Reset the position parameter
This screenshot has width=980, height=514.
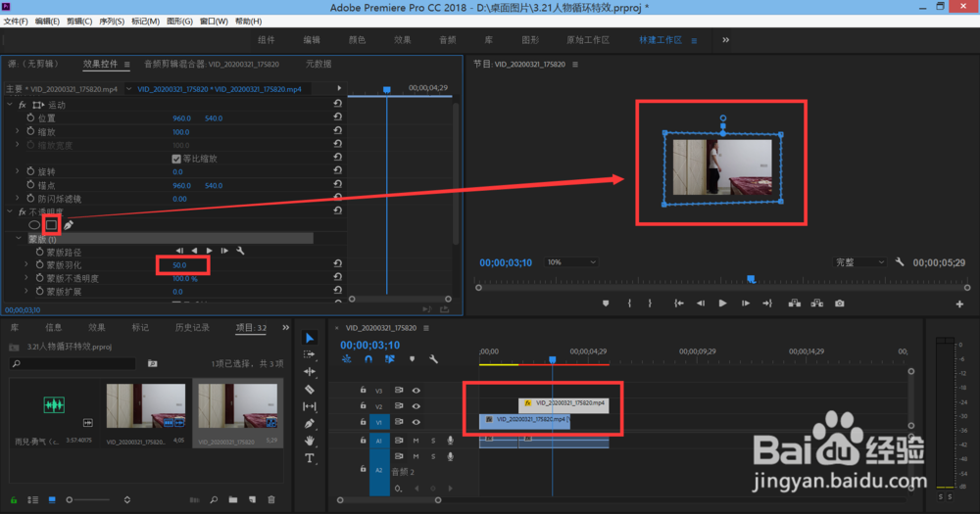point(337,117)
